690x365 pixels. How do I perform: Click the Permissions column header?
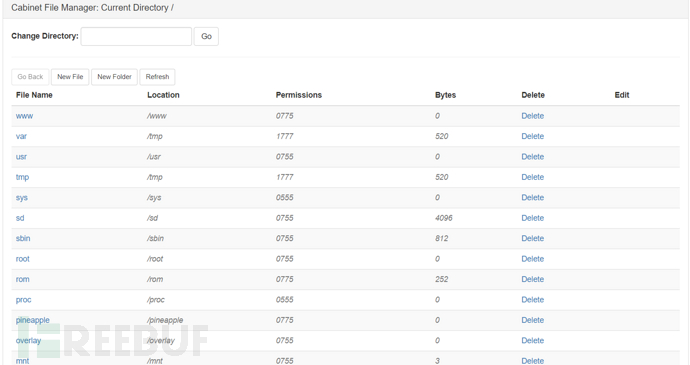coord(299,95)
